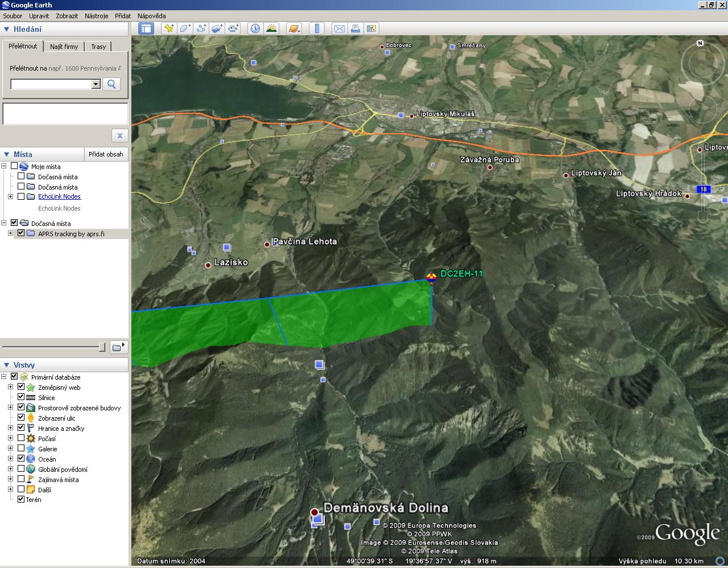Expand Hranice a značky layer node
Screen dimensions: 728x568
coord(10,428)
